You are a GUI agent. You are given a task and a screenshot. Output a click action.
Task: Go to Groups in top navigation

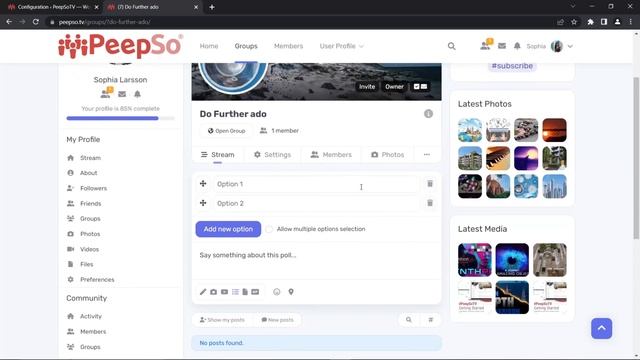click(x=246, y=46)
